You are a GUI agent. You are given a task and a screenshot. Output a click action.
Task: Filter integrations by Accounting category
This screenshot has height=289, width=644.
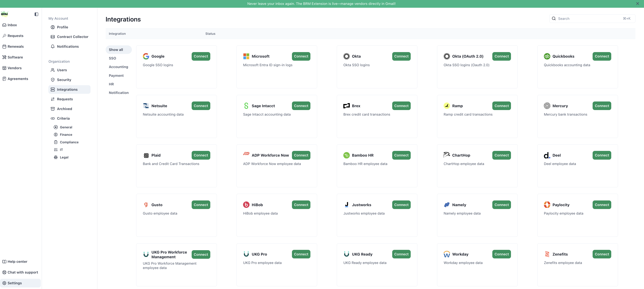(x=118, y=67)
